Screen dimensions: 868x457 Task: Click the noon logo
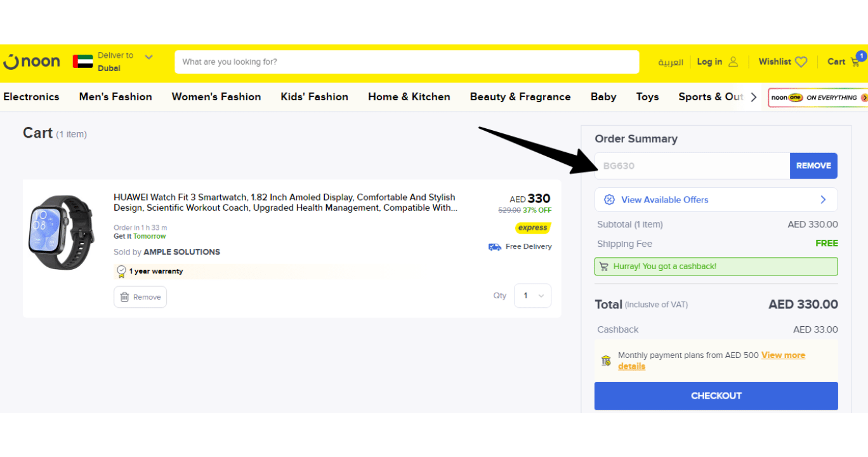[x=31, y=62]
